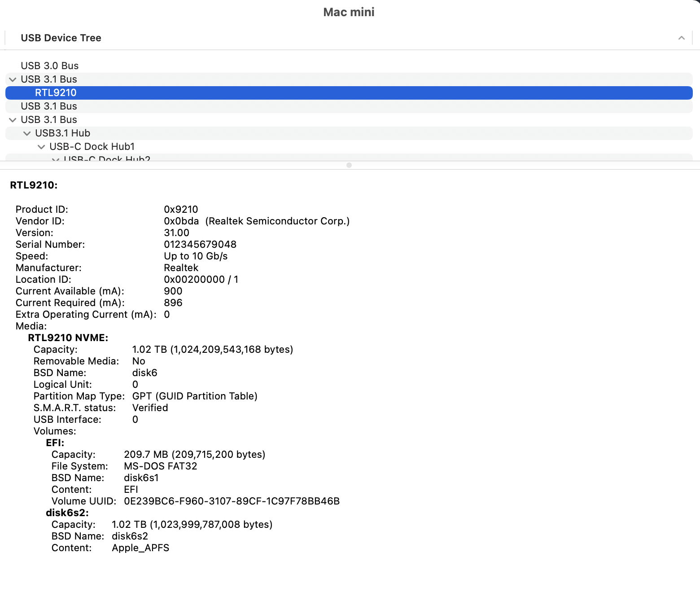Click the Product ID value 0x9210
The height and width of the screenshot is (614, 700).
pyautogui.click(x=181, y=210)
